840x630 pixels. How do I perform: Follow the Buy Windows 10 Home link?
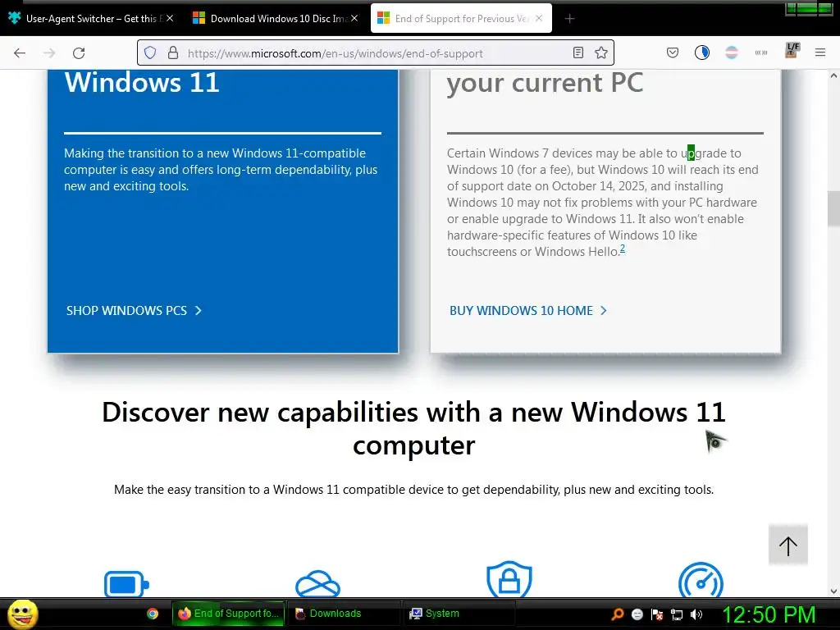[x=528, y=311]
